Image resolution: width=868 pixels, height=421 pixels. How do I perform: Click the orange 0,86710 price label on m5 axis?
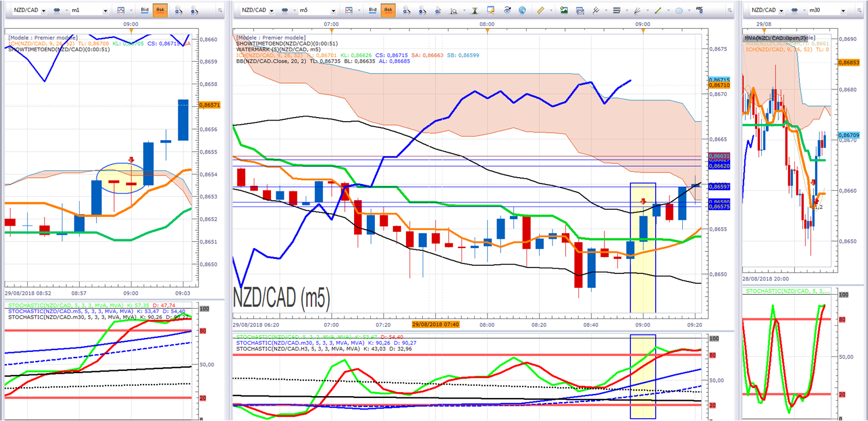click(719, 85)
